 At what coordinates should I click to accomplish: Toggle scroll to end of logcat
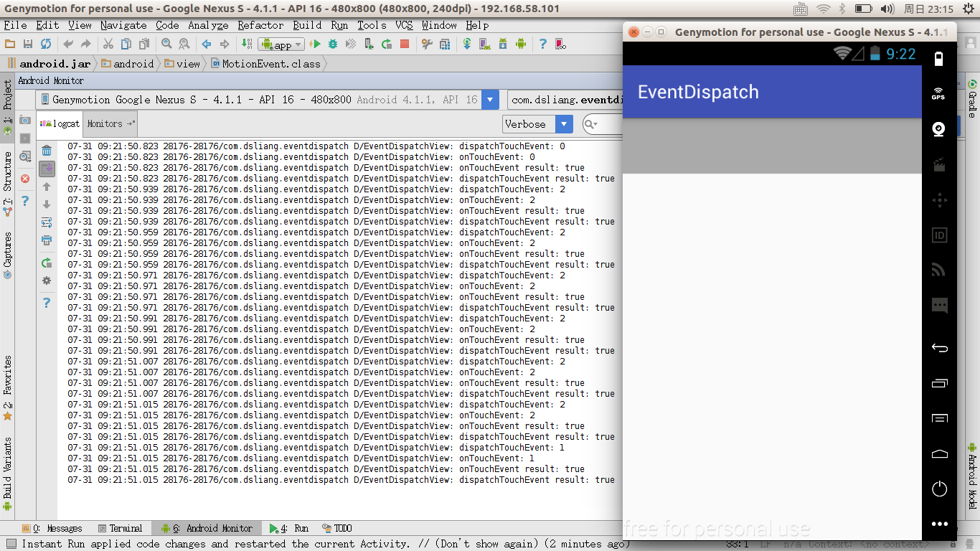coord(47,169)
